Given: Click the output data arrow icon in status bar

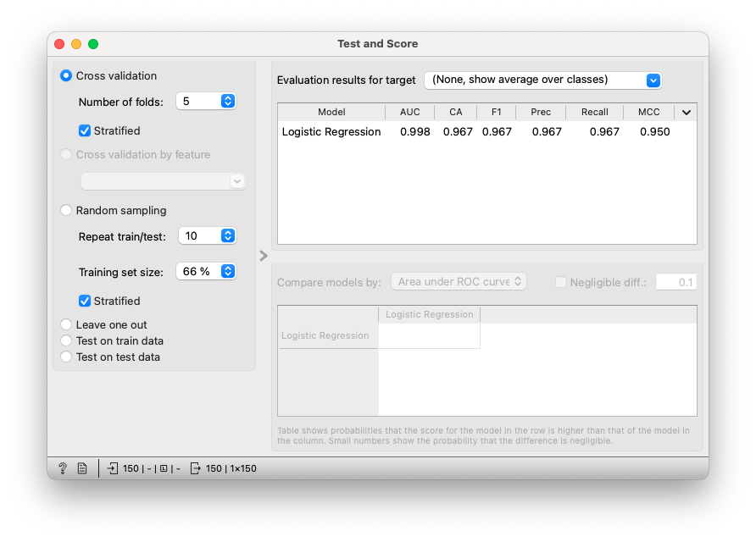Looking at the screenshot, I should pyautogui.click(x=195, y=468).
